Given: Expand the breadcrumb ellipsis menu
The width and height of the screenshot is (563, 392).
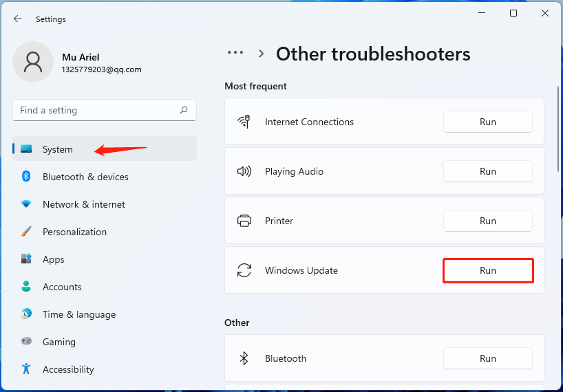Looking at the screenshot, I should coord(235,53).
